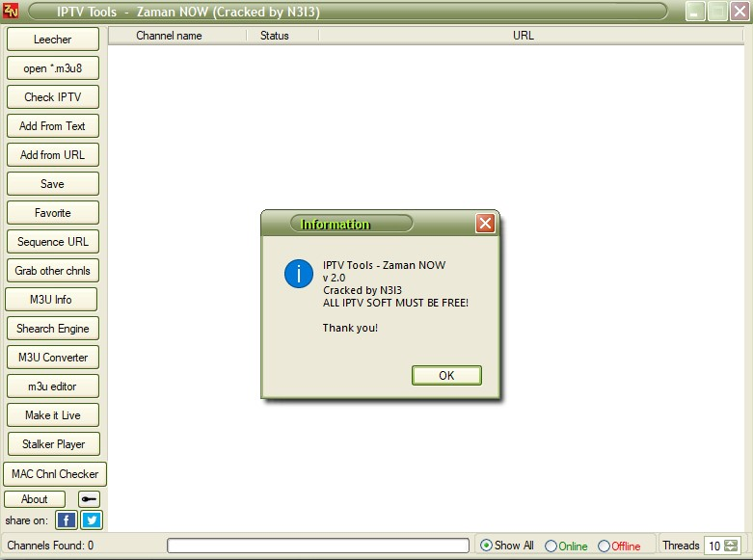The height and width of the screenshot is (560, 753).
Task: Click the key icon button
Action: pyautogui.click(x=89, y=499)
